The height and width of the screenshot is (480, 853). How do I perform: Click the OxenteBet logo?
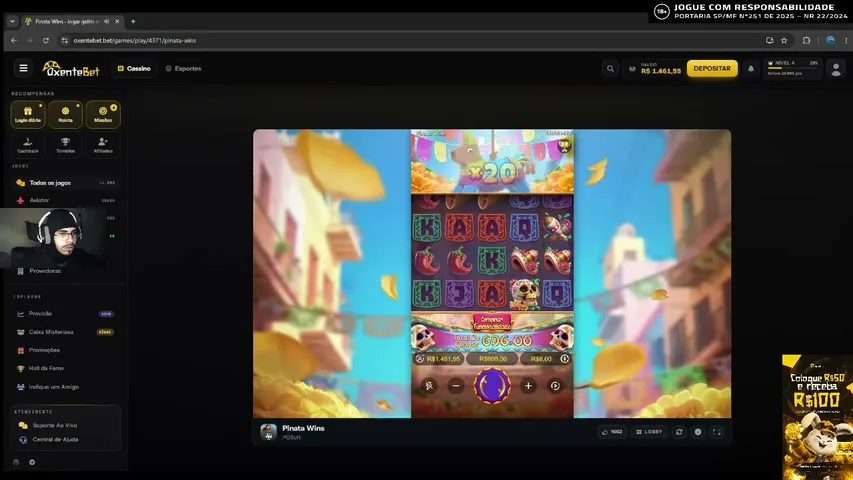point(71,69)
